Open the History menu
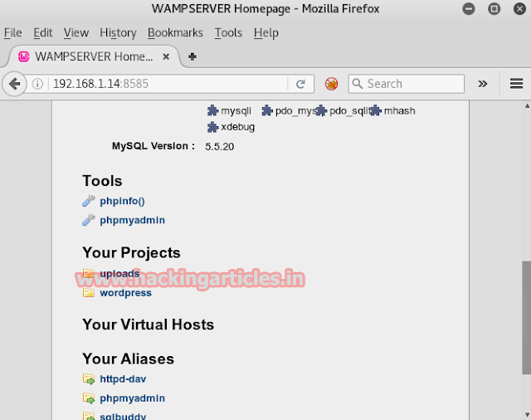The height and width of the screenshot is (420, 531). [x=118, y=33]
